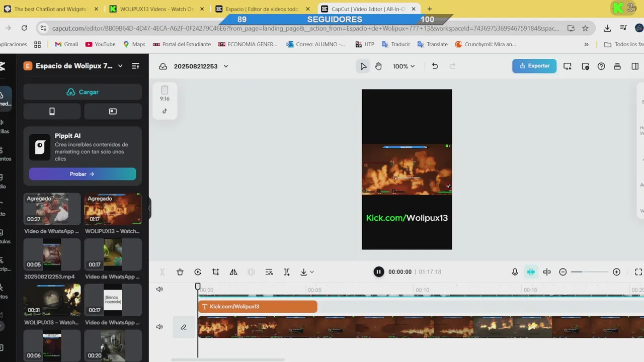Expand Espacio de Wolipux workspace dropdown

[120, 66]
